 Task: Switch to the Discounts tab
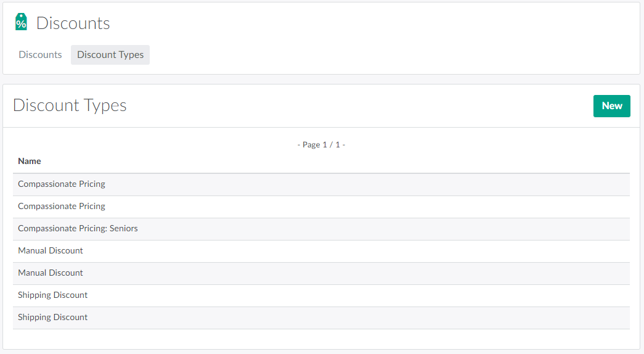click(x=40, y=55)
